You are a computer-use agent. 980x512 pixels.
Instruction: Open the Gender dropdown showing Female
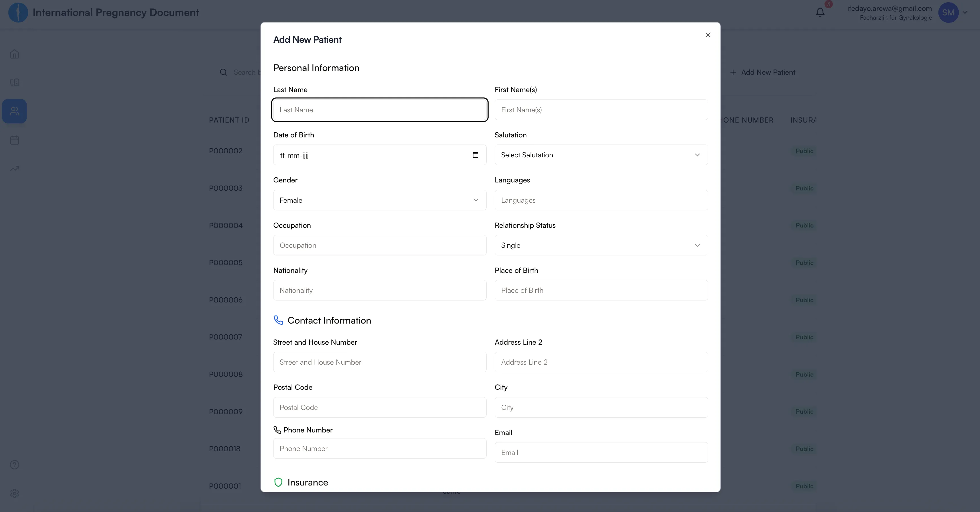(x=379, y=200)
